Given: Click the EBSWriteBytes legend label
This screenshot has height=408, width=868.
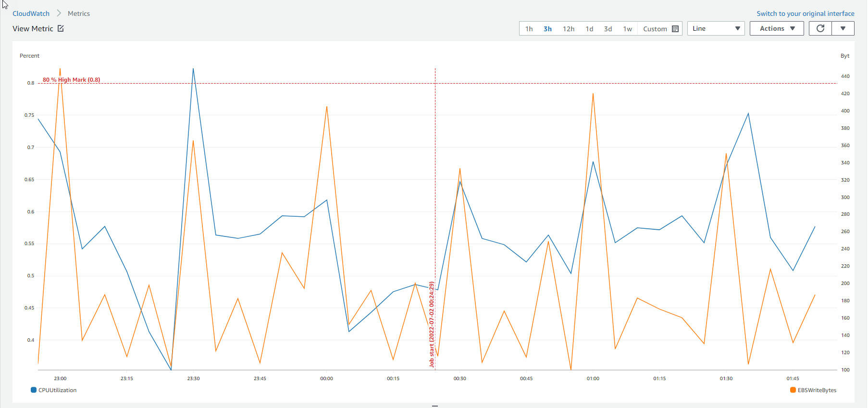Looking at the screenshot, I should click(817, 390).
